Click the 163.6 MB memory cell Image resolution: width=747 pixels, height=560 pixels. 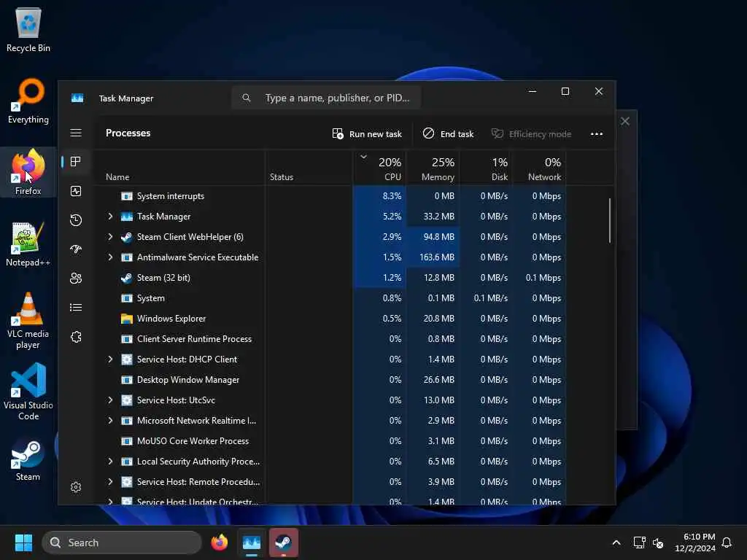click(x=433, y=257)
